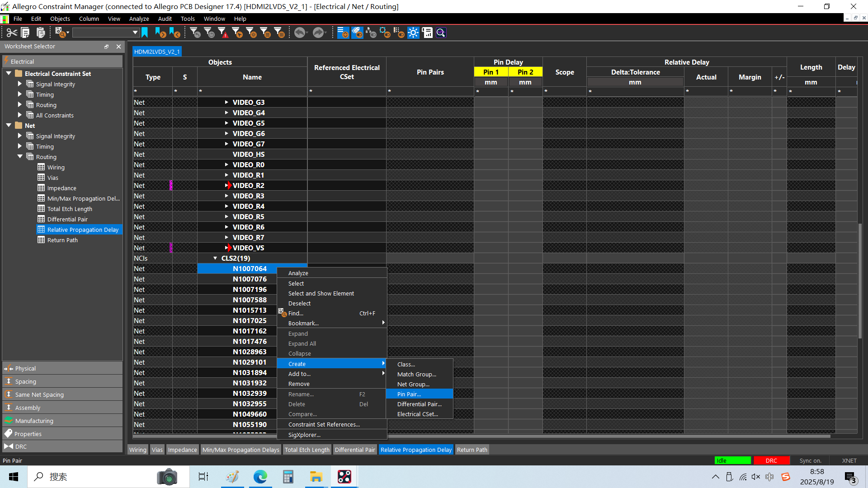Click the Cut scissors icon
868x488 pixels.
(12, 33)
